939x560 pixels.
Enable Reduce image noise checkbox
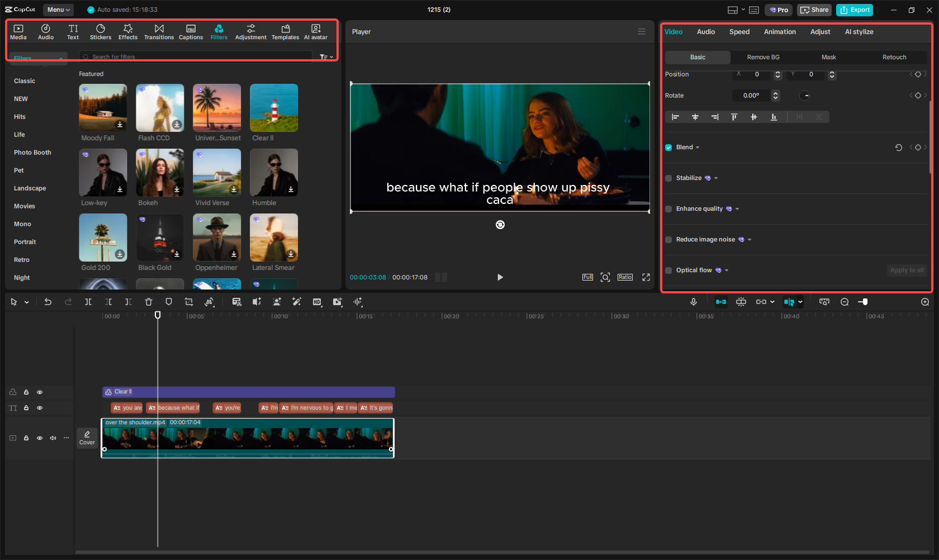[x=668, y=240]
